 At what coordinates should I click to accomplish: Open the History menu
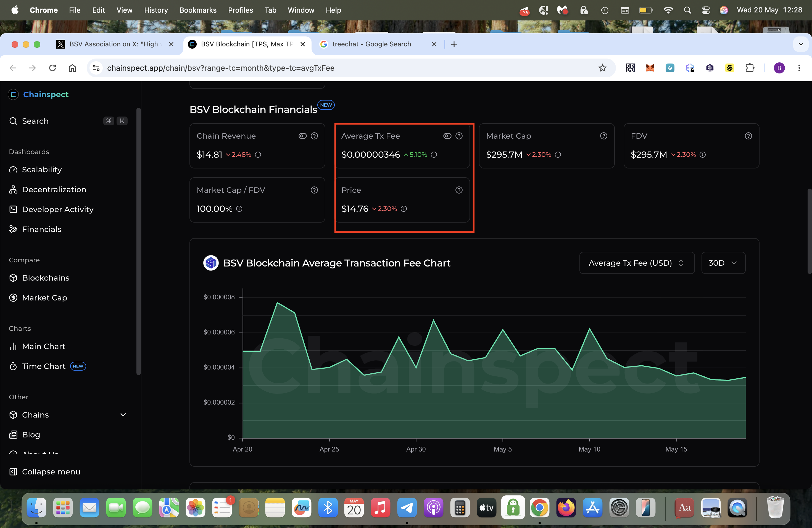pos(156,10)
